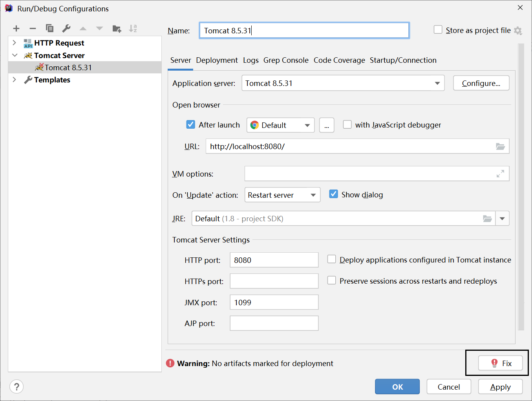Click the IntelliJ icon in the title bar

click(x=9, y=8)
